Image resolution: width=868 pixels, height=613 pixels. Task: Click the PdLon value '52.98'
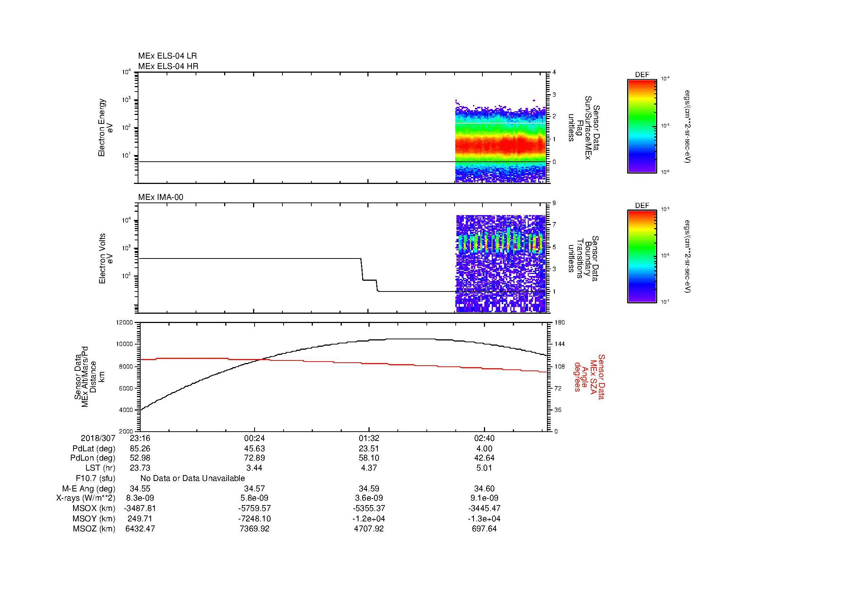[x=140, y=458]
